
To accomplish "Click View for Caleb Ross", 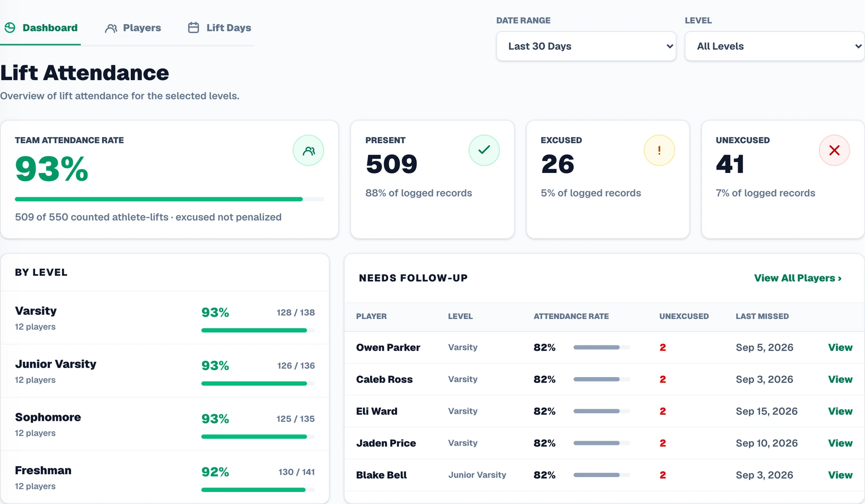I will (x=840, y=379).
